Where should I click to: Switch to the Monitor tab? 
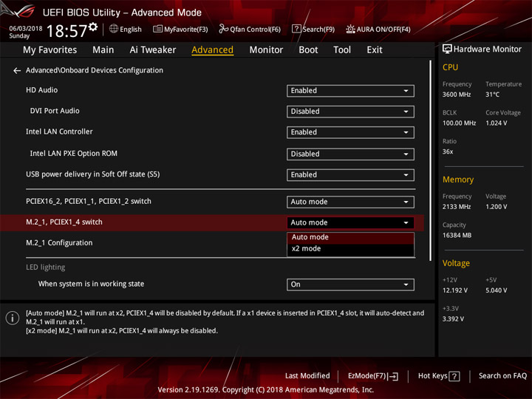click(266, 50)
